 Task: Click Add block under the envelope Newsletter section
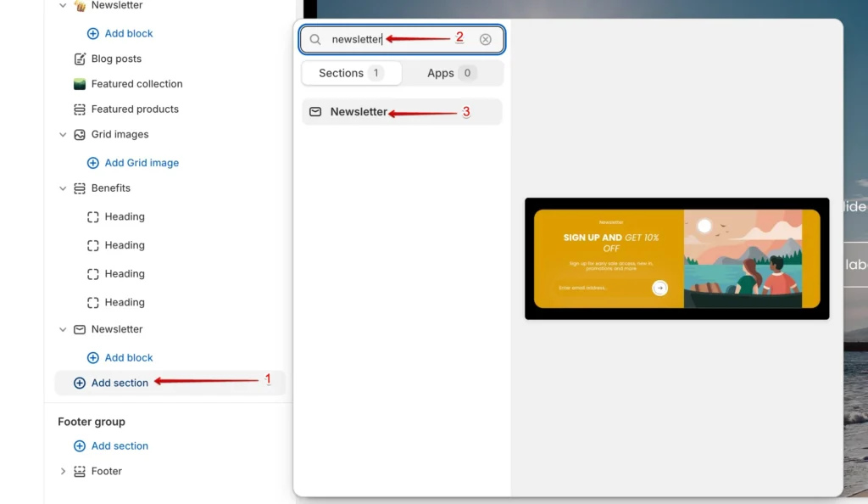click(x=120, y=358)
